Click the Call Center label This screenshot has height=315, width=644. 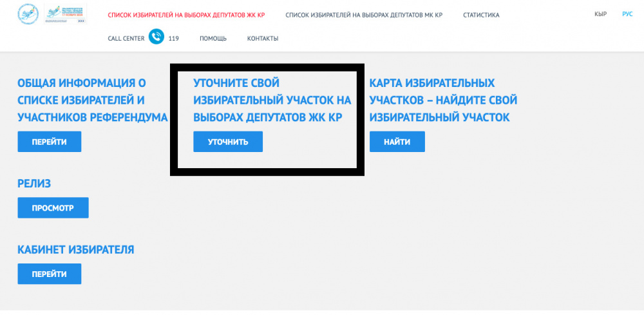[126, 39]
